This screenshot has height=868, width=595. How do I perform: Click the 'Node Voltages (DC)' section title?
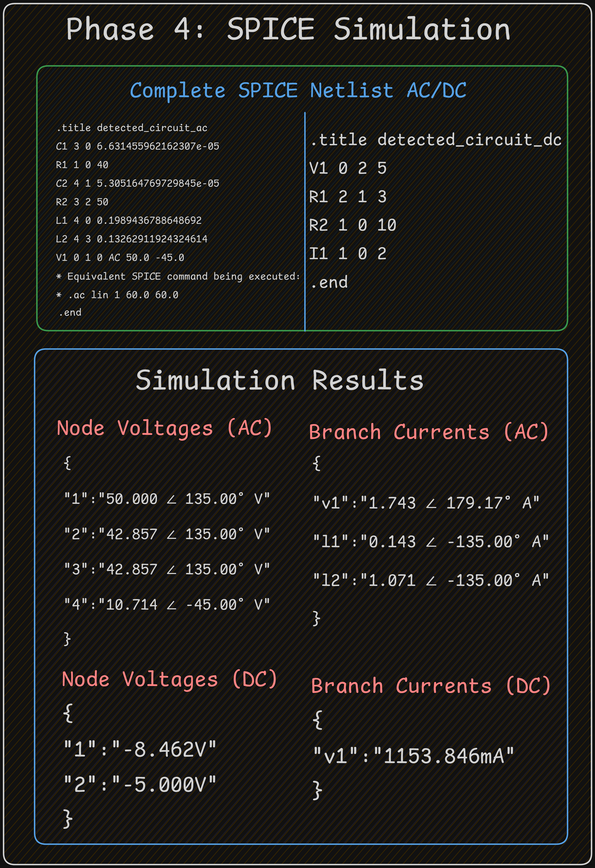(x=169, y=679)
